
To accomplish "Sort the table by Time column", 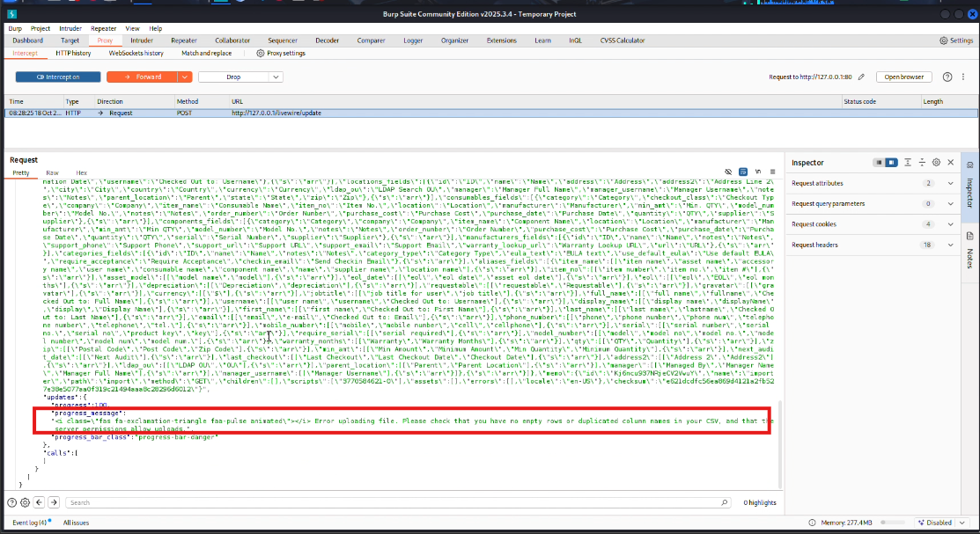I will tap(33, 101).
